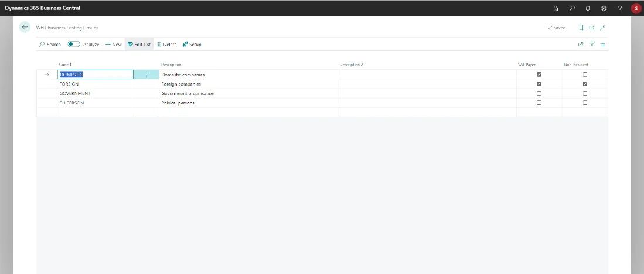
Task: Uncheck VAT Payer for DOMESTIC row
Action: pos(539,75)
